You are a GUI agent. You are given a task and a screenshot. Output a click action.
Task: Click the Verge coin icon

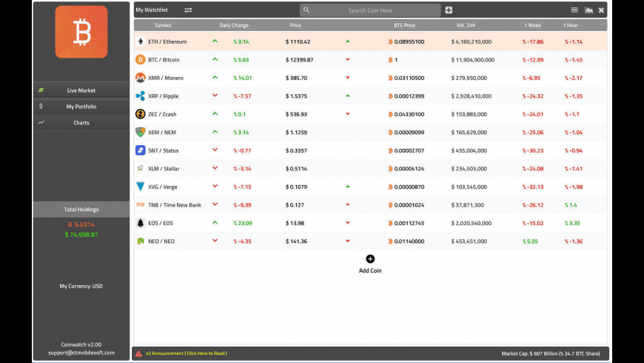[141, 187]
